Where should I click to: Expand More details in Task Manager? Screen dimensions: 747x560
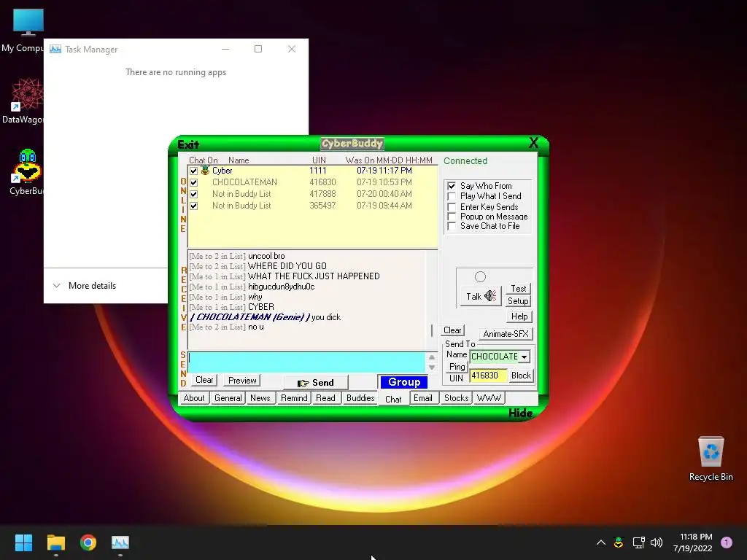click(x=85, y=286)
